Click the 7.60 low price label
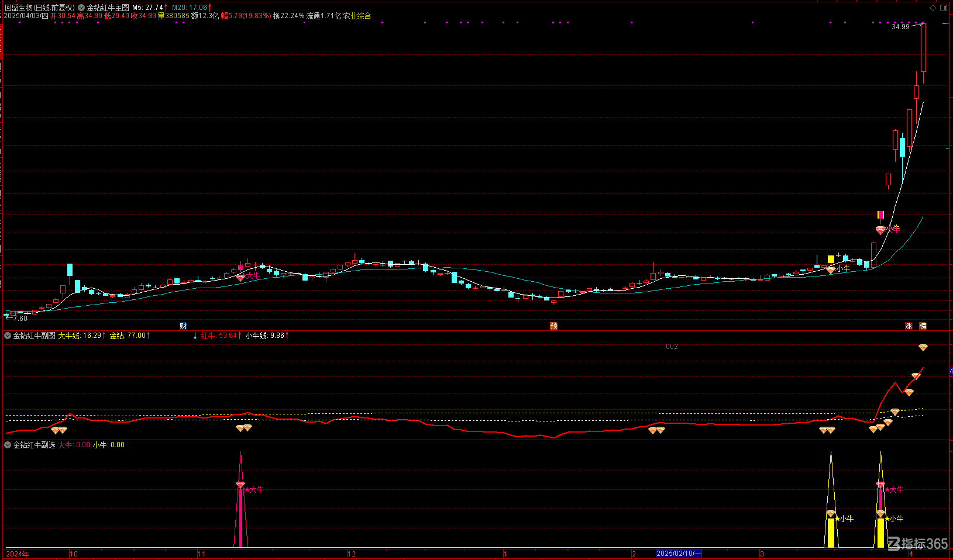 [x=20, y=319]
